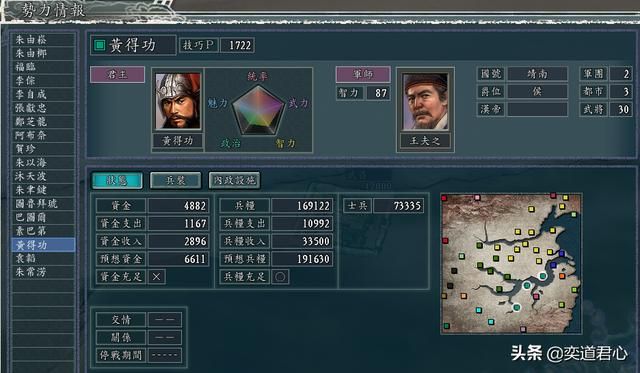Image resolution: width=640 pixels, height=373 pixels.
Task: Select 李自成 in the faction list
Action: 43,94
